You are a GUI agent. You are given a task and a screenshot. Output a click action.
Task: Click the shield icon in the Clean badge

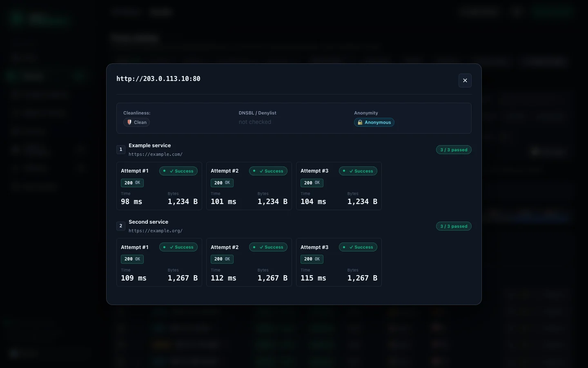click(129, 122)
